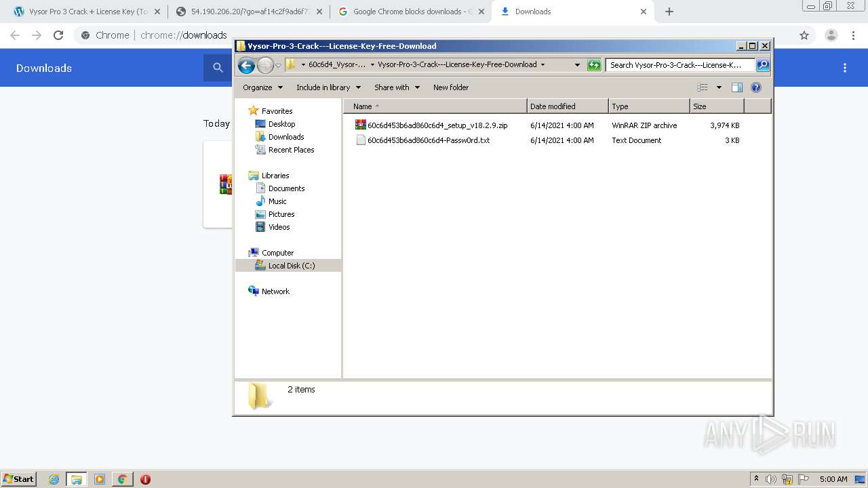
Task: Click the green refresh button beside address bar
Action: pos(594,65)
